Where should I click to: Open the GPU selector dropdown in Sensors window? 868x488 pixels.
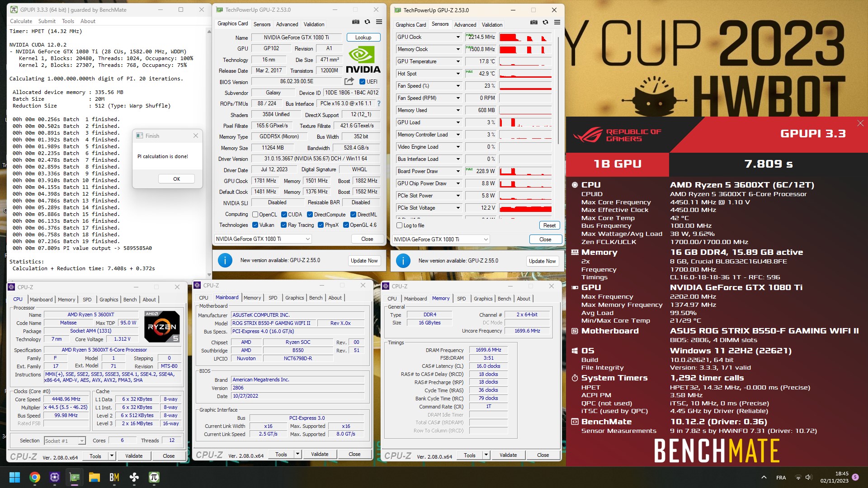(441, 239)
